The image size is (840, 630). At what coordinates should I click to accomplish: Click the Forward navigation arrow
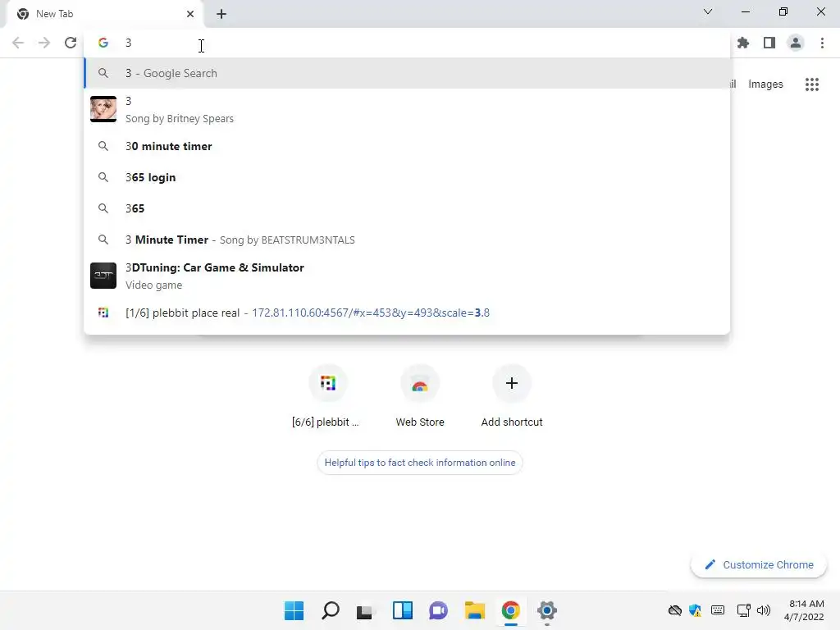tap(44, 43)
